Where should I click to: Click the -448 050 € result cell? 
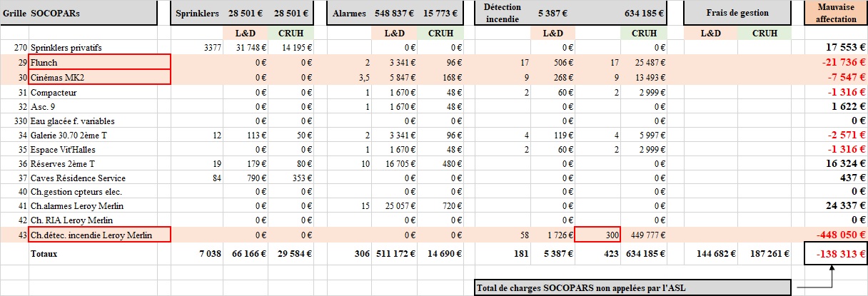836,235
